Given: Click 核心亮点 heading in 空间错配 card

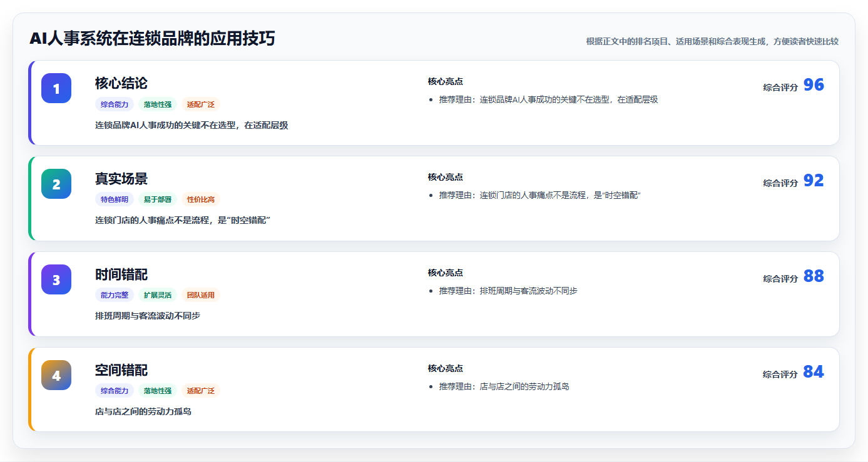Looking at the screenshot, I should (446, 369).
